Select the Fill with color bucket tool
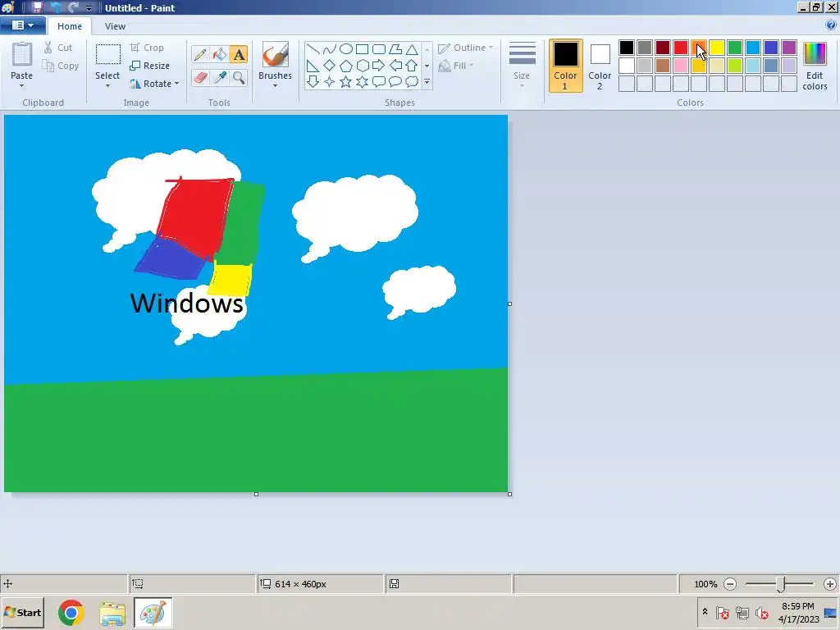 [x=219, y=54]
